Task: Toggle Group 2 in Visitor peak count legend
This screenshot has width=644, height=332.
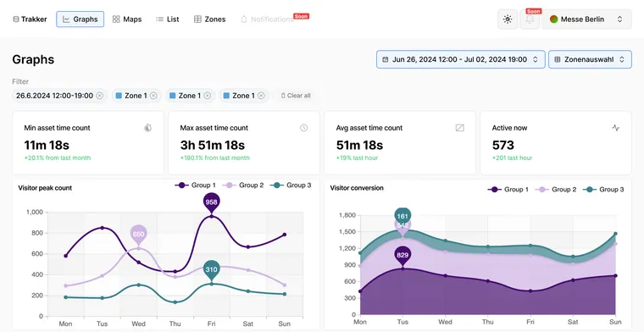Action: (x=242, y=185)
